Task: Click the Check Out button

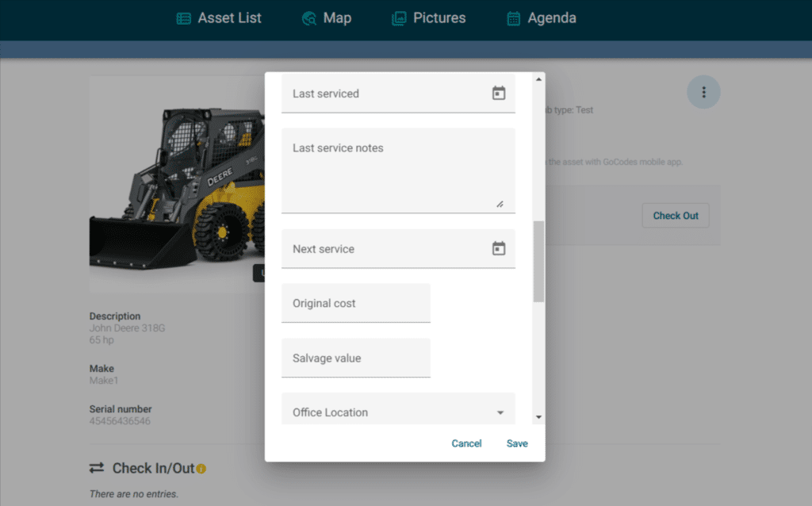Action: tap(676, 216)
